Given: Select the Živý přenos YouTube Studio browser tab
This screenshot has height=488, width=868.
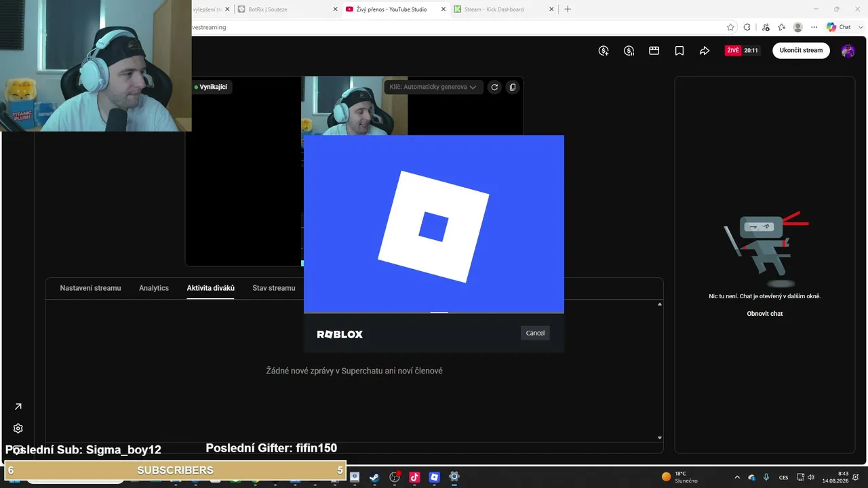Looking at the screenshot, I should [x=396, y=9].
